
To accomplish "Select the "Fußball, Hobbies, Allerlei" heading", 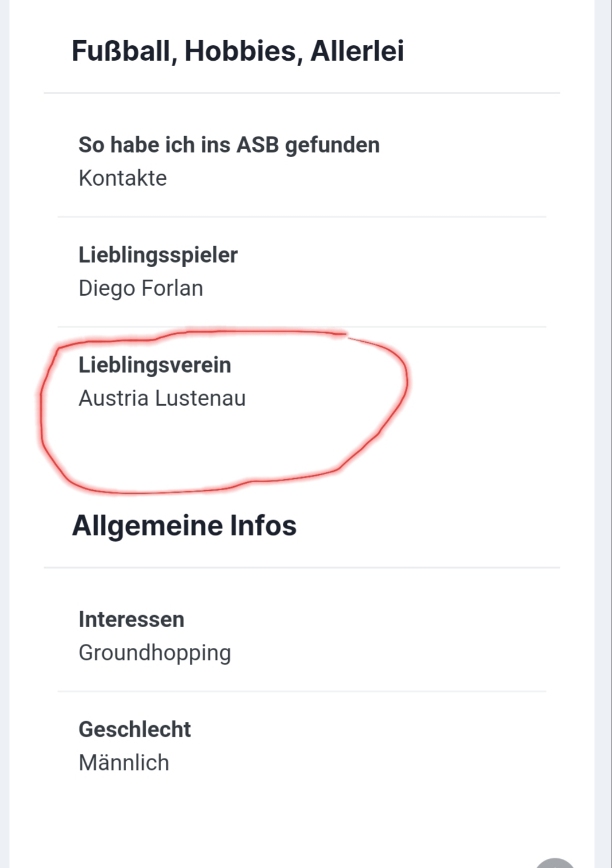I will (x=237, y=52).
